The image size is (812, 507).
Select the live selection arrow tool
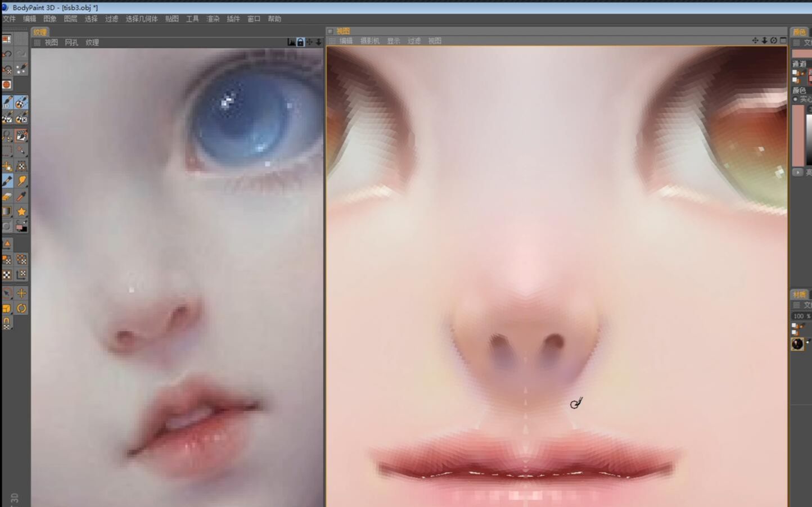tap(7, 293)
